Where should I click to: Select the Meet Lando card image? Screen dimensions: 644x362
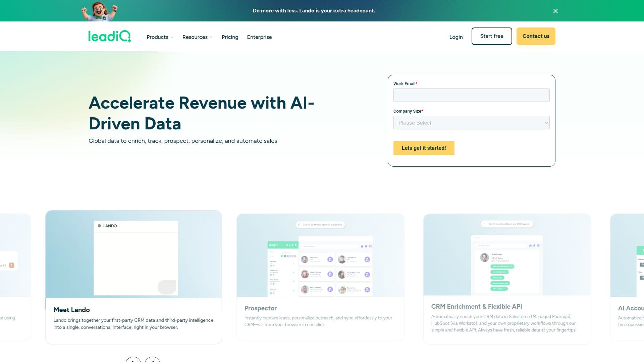tap(133, 254)
